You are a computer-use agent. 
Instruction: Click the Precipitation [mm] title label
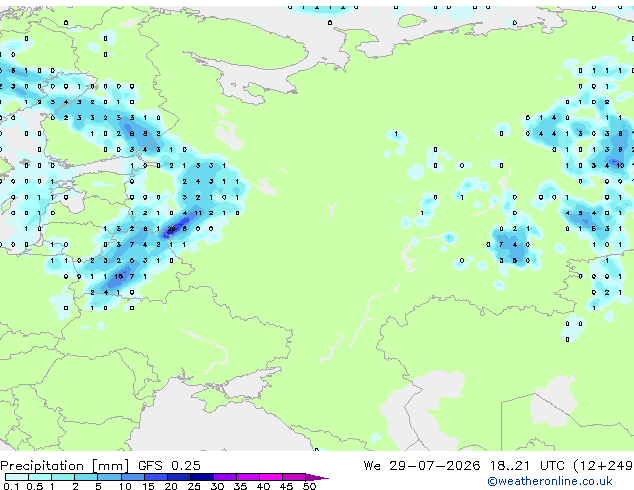click(65, 466)
